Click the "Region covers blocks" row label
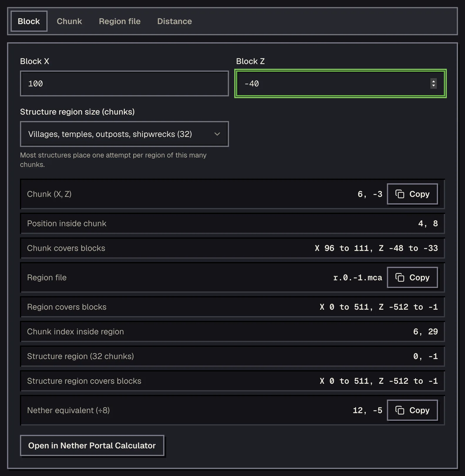The width and height of the screenshot is (465, 476). click(67, 307)
